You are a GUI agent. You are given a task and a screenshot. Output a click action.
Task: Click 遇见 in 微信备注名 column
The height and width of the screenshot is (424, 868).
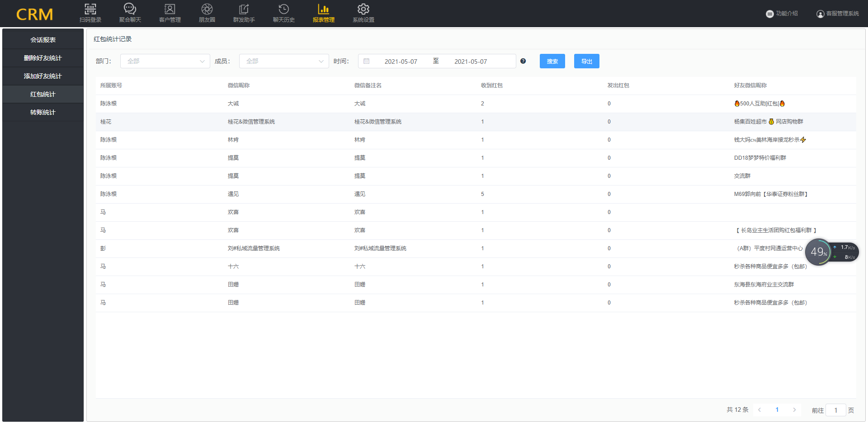(360, 194)
